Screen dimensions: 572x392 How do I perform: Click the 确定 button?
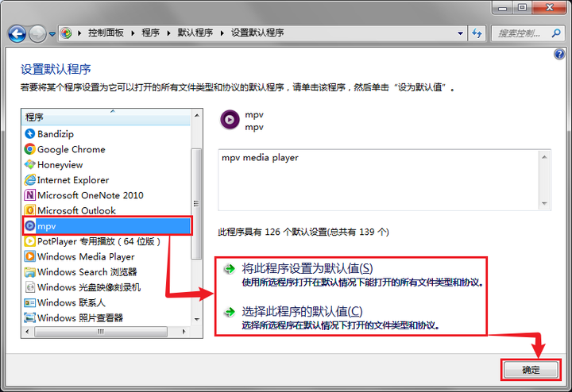tap(531, 370)
